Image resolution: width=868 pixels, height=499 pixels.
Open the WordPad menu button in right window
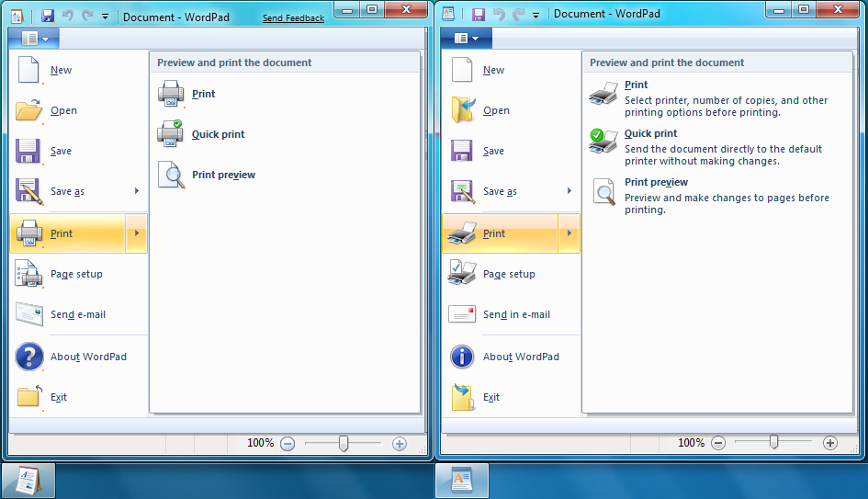pos(466,39)
